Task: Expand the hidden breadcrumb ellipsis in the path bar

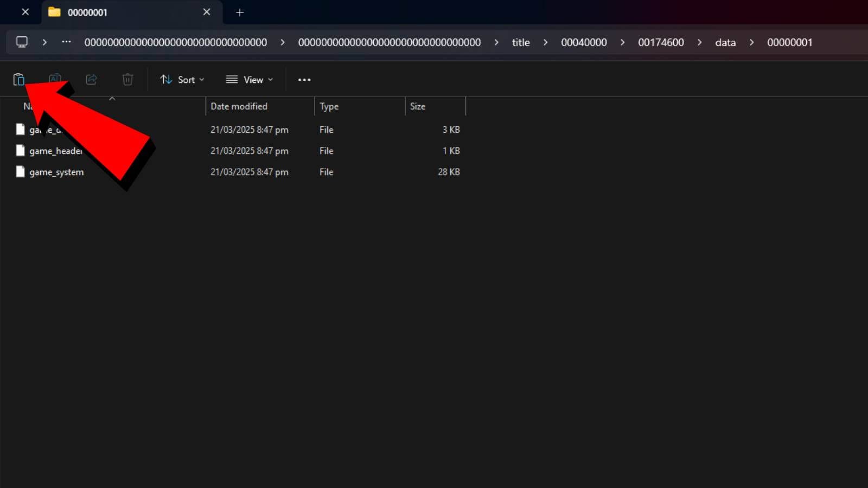Action: coord(66,42)
